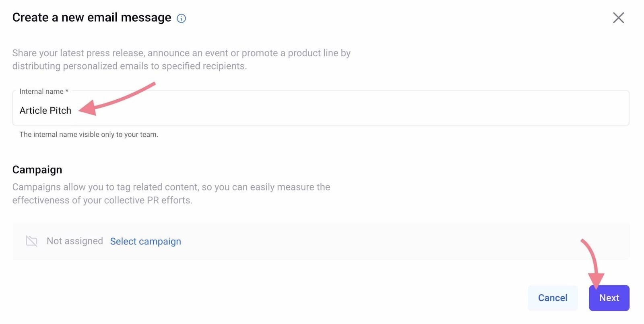644x324 pixels.
Task: Proceed with the Next button
Action: (609, 298)
